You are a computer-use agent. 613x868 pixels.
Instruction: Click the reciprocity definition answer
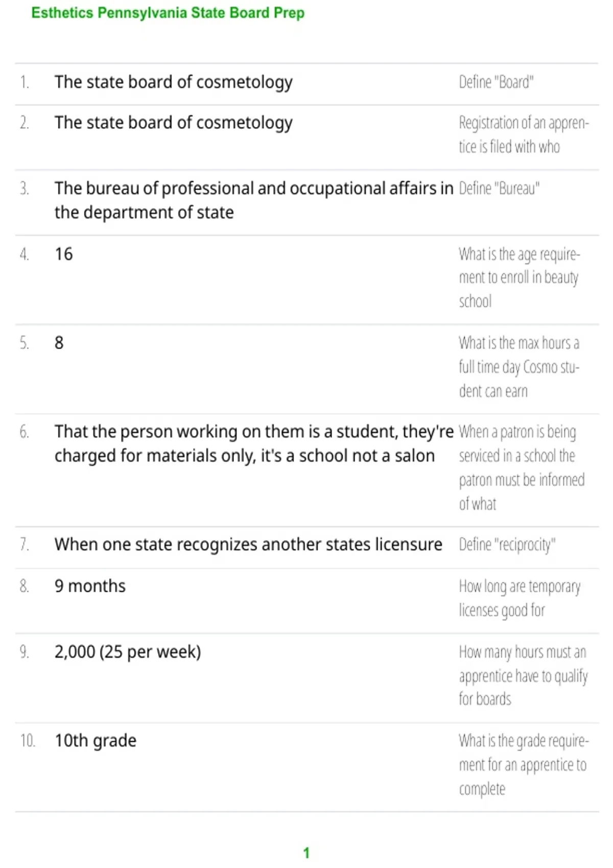coord(248,544)
